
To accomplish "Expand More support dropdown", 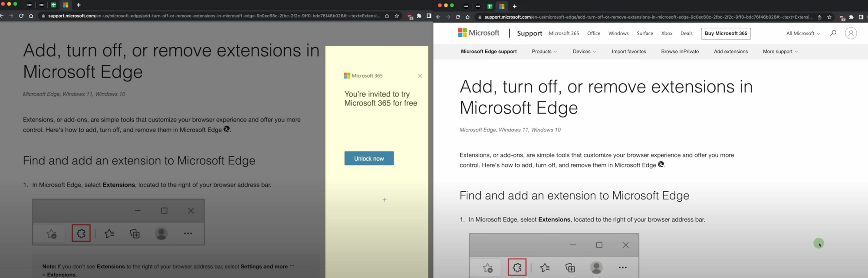I will 780,52.
